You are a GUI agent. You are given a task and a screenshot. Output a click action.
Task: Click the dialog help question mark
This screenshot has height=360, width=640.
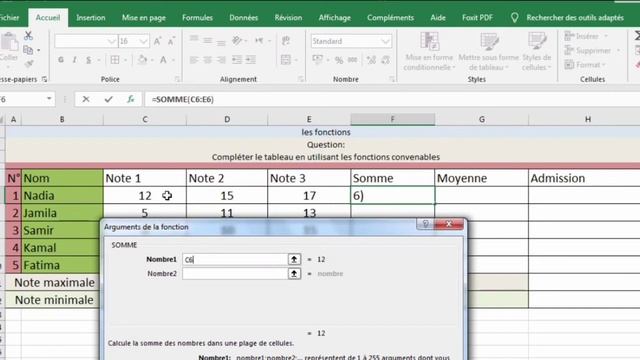(x=425, y=224)
